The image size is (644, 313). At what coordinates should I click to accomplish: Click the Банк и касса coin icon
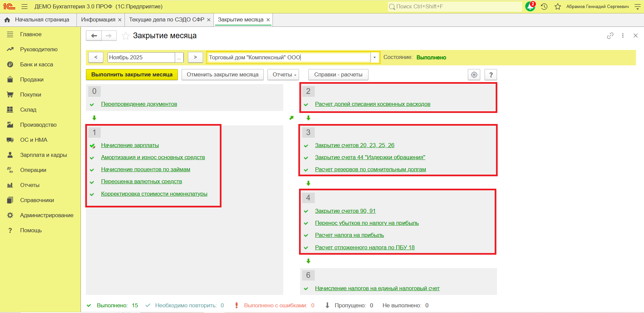click(x=10, y=64)
